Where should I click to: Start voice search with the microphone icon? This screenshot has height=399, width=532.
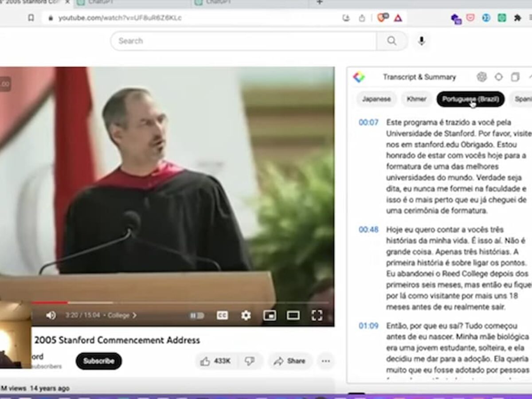click(421, 41)
